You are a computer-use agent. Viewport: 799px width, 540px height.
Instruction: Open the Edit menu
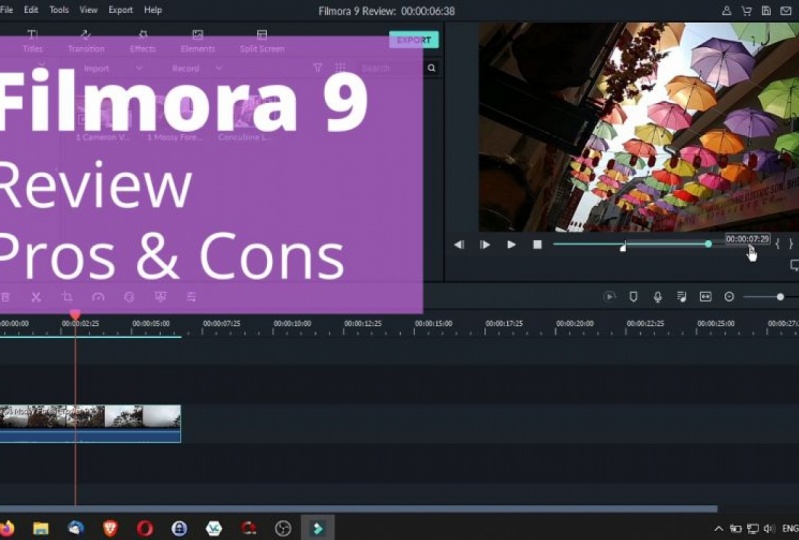click(31, 10)
